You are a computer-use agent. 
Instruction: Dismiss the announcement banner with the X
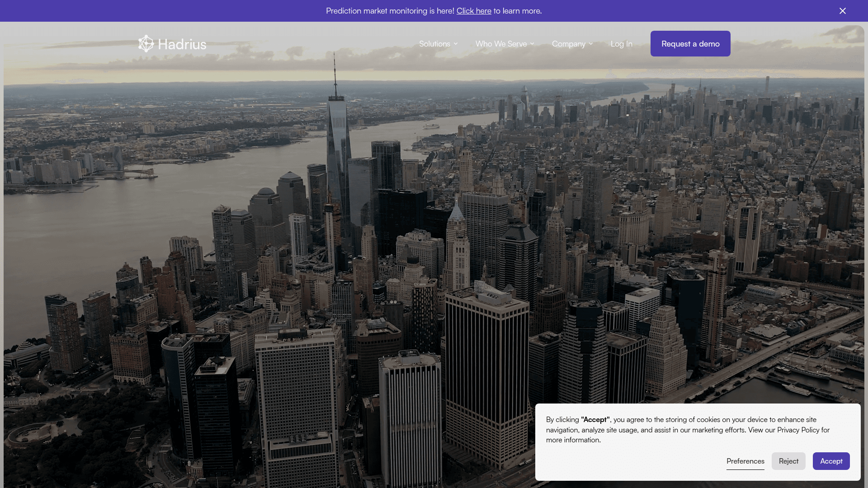click(x=843, y=11)
